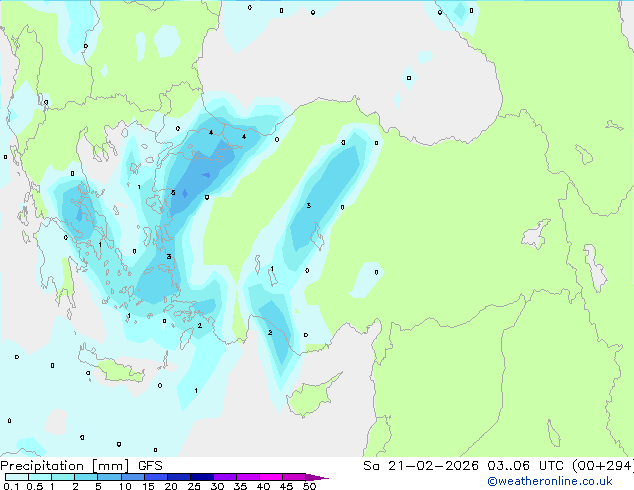634x490 pixels.
Task: Click the '45' legend scale label
Action: coord(286,486)
